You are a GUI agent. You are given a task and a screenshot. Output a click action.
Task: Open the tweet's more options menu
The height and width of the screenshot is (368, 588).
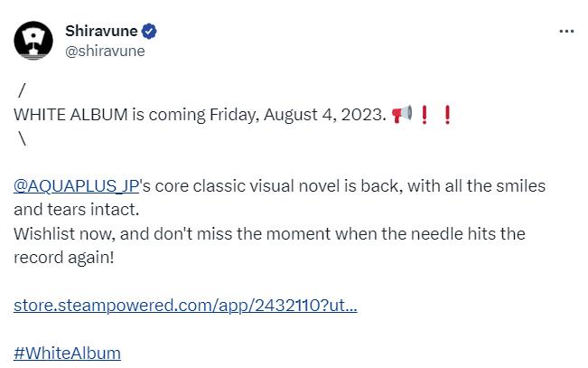point(566,31)
